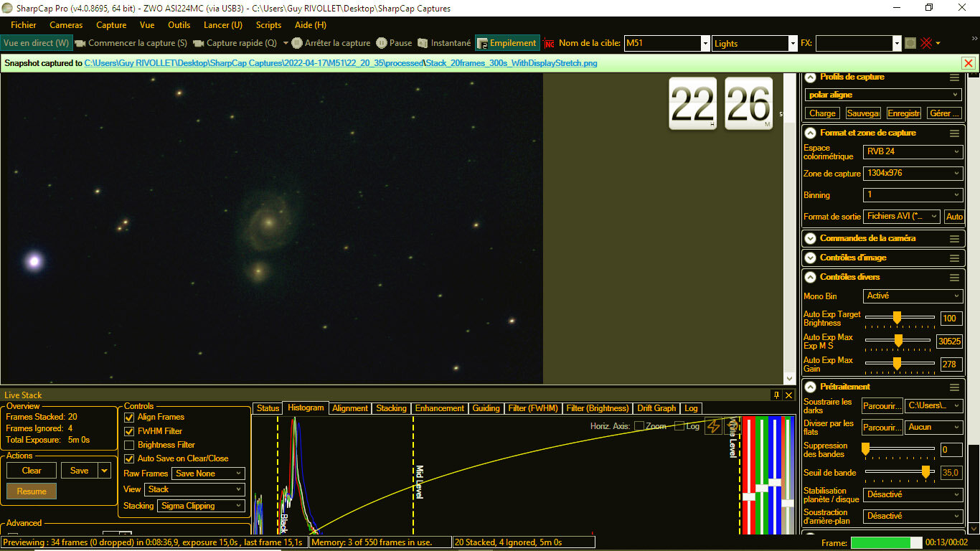Viewport: 980px width, 551px height.
Task: Open the View Stack dropdown
Action: [x=194, y=489]
